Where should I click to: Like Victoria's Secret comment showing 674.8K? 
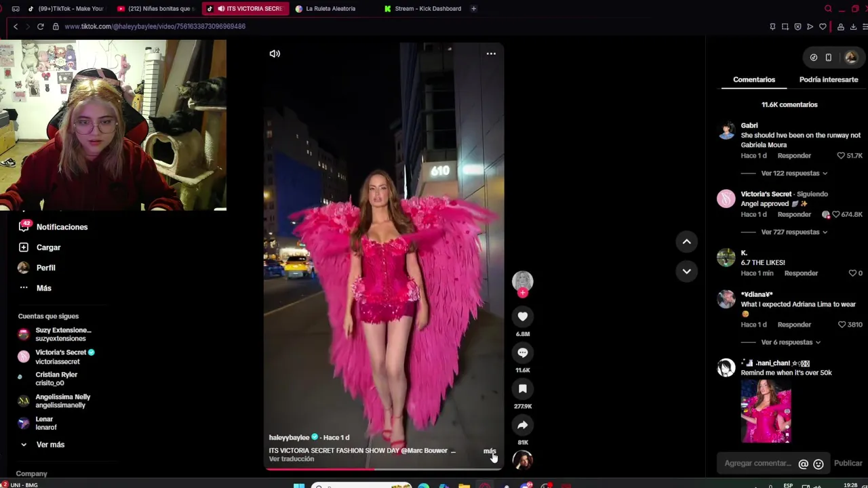click(x=835, y=214)
